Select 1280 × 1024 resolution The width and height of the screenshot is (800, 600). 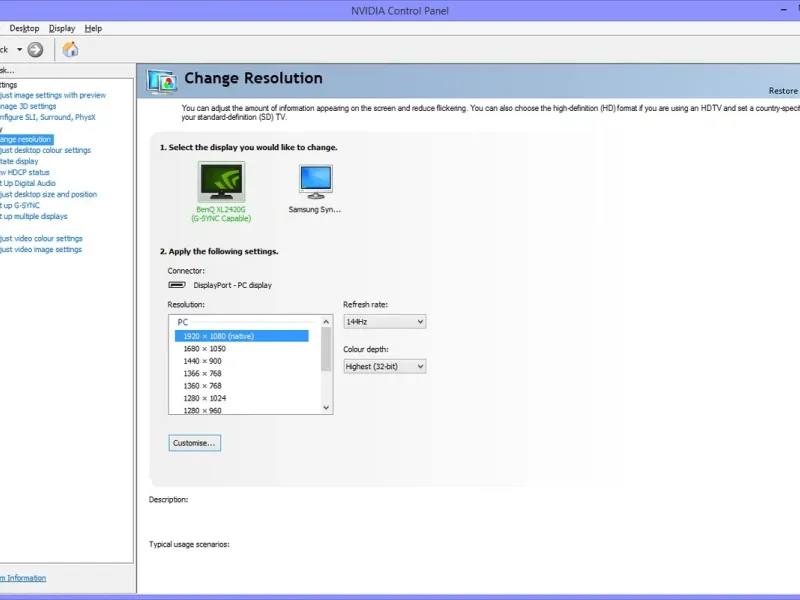pos(205,398)
